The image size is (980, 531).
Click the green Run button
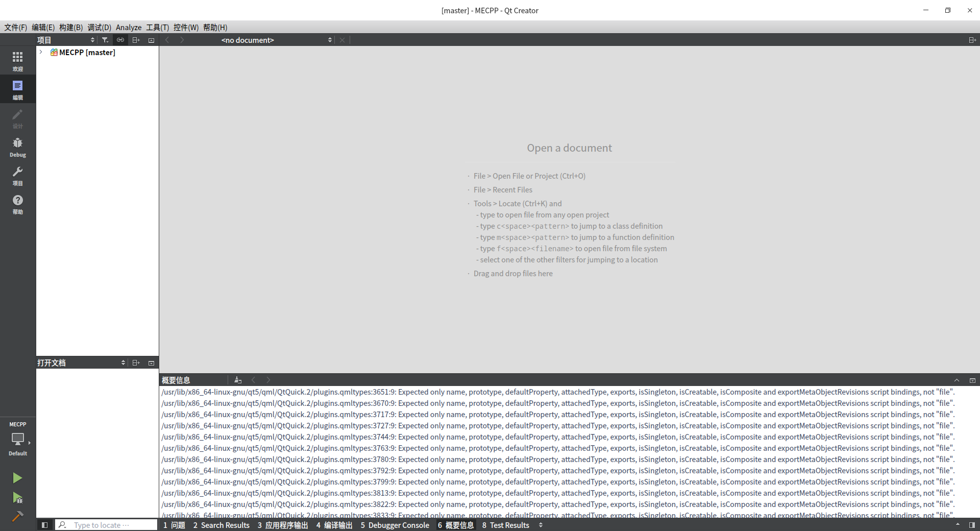(17, 478)
